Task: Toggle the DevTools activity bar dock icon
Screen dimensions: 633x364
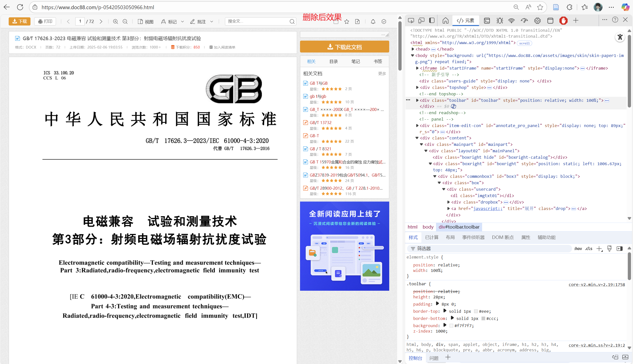Action: pos(432,21)
